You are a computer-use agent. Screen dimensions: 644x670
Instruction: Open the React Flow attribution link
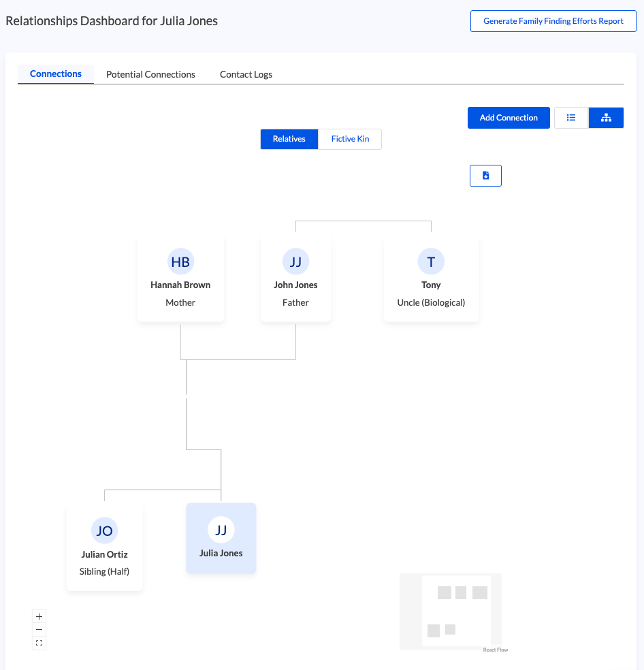pyautogui.click(x=495, y=650)
